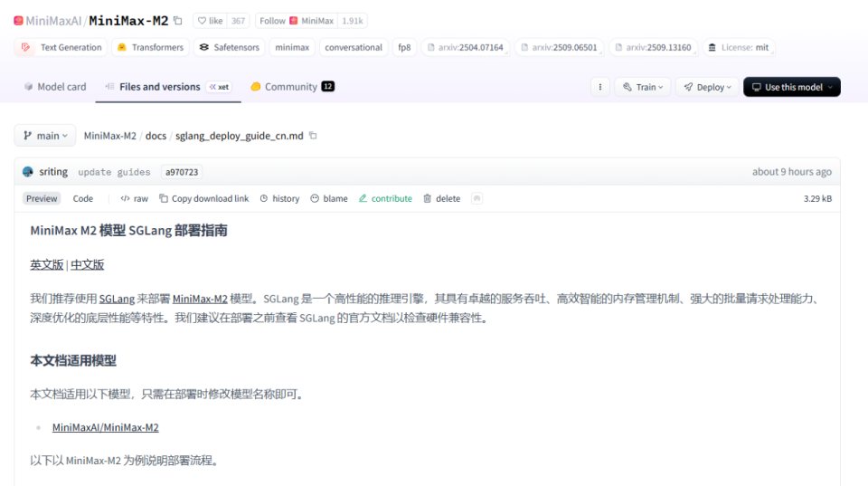Open the MiniMaxAI/MiniMax-M2 list link
The height and width of the screenshot is (486, 868).
click(x=105, y=427)
